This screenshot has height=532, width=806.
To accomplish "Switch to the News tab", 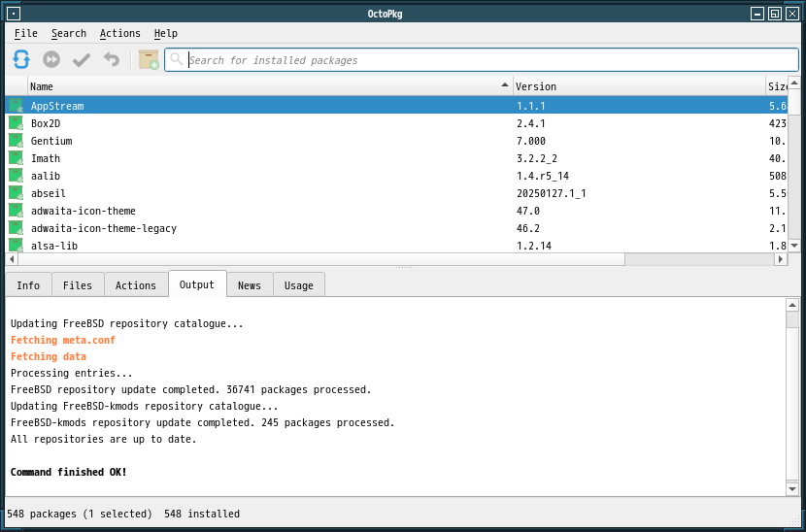I will pos(250,285).
